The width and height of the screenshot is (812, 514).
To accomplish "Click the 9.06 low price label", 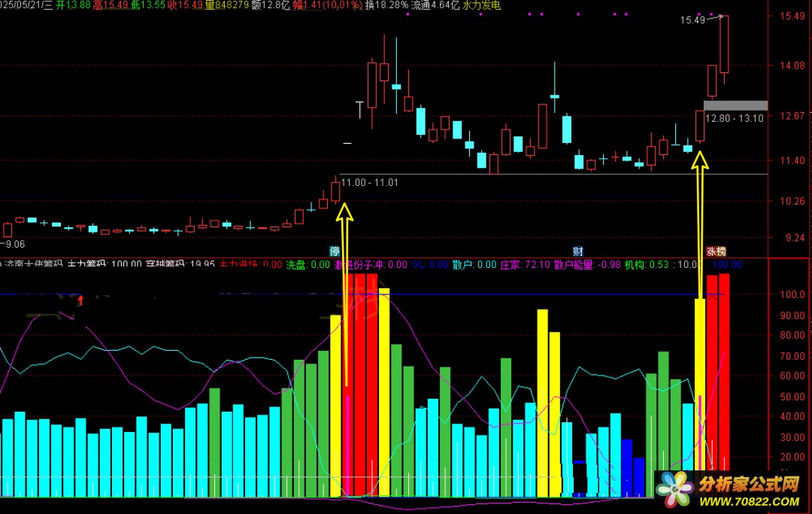I will click(x=13, y=244).
